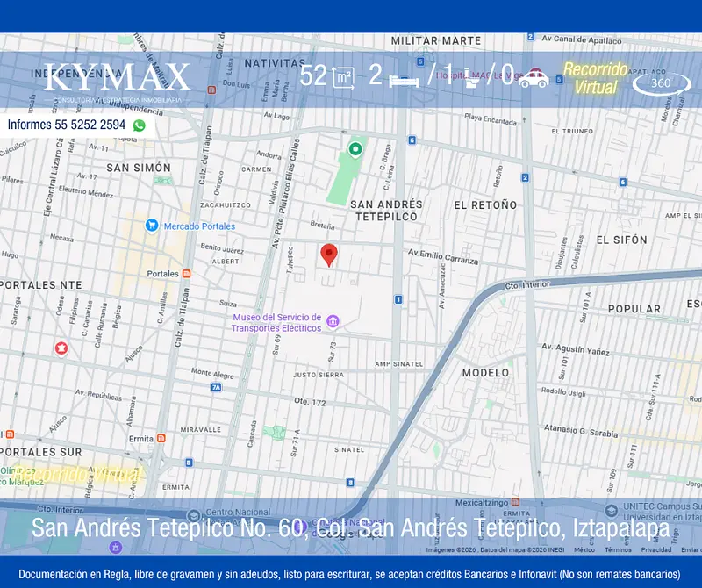702x588 pixels.
Task: Click the Av. Agustín Yañez street label
Action: pyautogui.click(x=576, y=349)
